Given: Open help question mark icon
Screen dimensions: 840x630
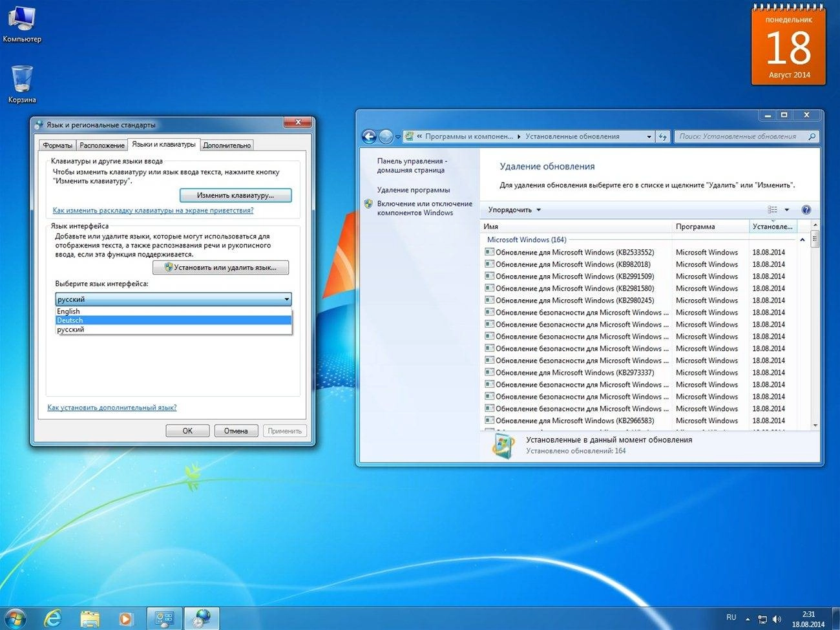Looking at the screenshot, I should 806,210.
